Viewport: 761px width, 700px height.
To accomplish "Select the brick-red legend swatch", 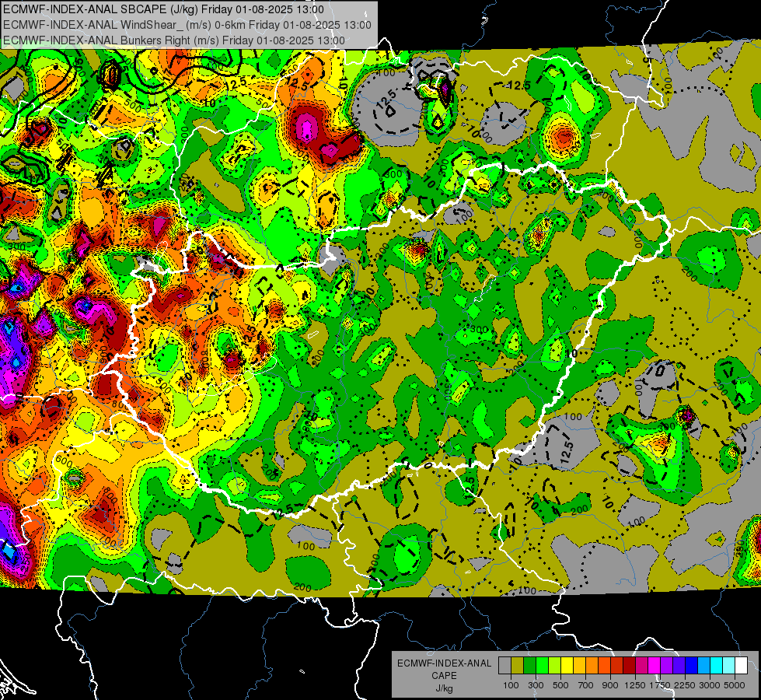I will (x=617, y=666).
